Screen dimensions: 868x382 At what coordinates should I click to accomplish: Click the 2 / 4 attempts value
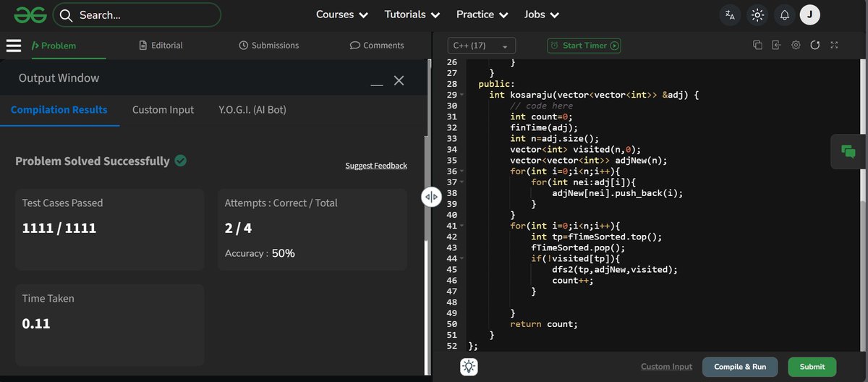point(239,229)
